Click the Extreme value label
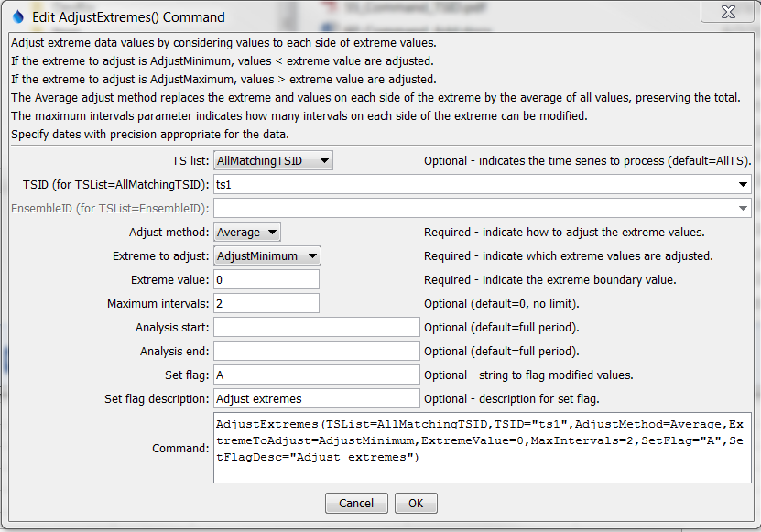 pos(170,279)
